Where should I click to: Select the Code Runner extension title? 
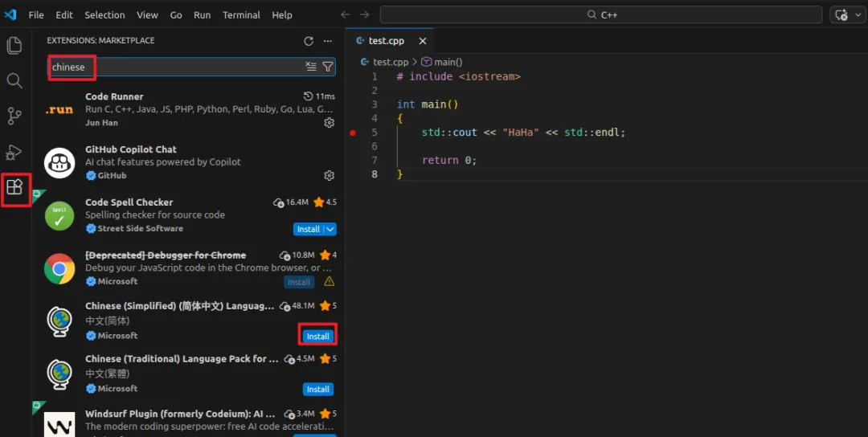pos(114,96)
